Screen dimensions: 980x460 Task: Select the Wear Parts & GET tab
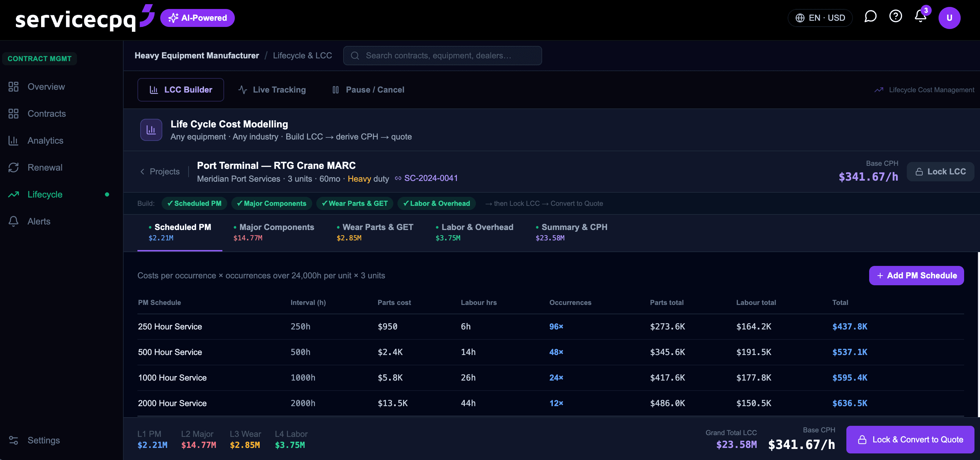pos(375,232)
